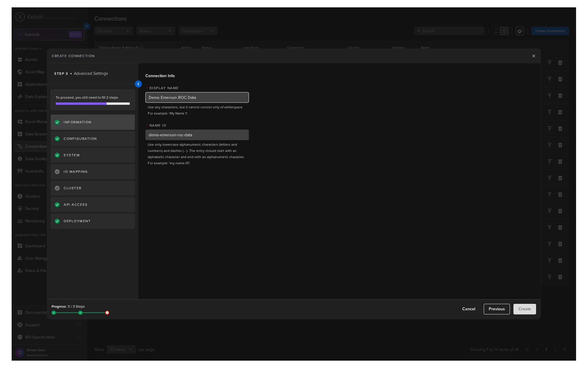Screen dimensions: 588x368
Task: Go to the Deployment step
Action: 92,221
